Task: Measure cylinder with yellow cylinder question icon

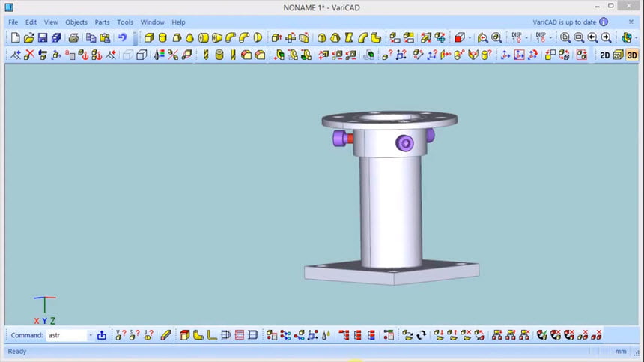Action: pyautogui.click(x=486, y=55)
